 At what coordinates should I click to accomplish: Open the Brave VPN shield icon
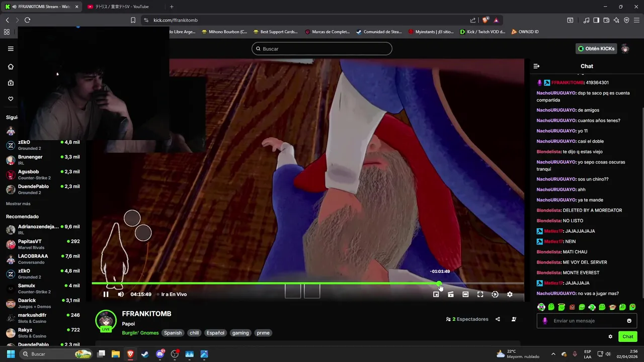626,20
